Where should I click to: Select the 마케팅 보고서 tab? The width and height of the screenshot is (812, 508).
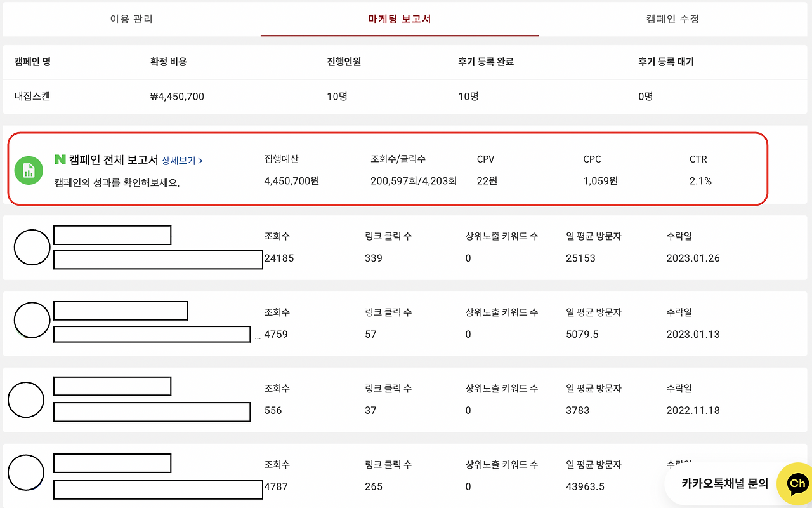click(x=399, y=19)
